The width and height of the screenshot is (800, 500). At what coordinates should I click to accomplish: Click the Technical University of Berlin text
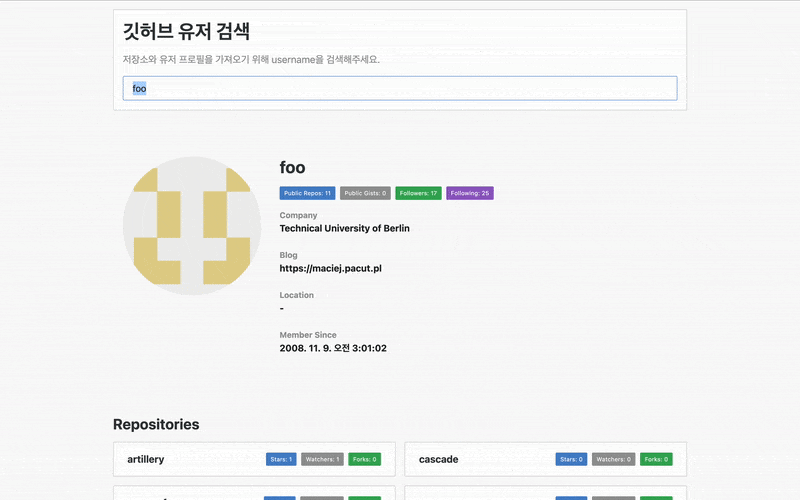click(x=344, y=229)
